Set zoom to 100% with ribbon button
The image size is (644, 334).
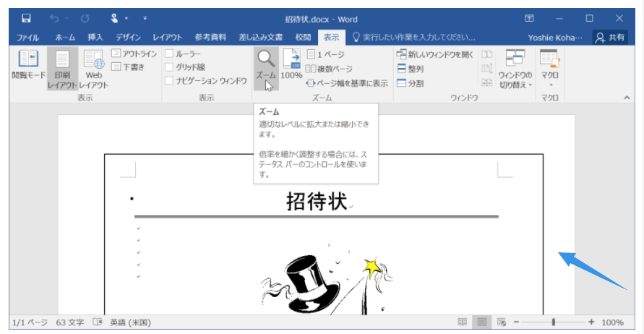coord(291,64)
